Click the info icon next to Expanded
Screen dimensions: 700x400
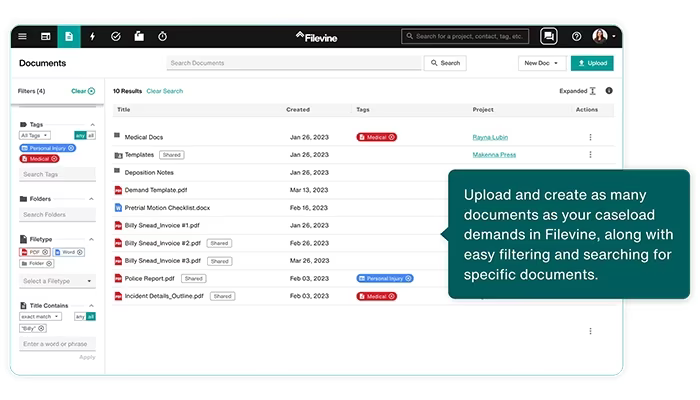(609, 91)
